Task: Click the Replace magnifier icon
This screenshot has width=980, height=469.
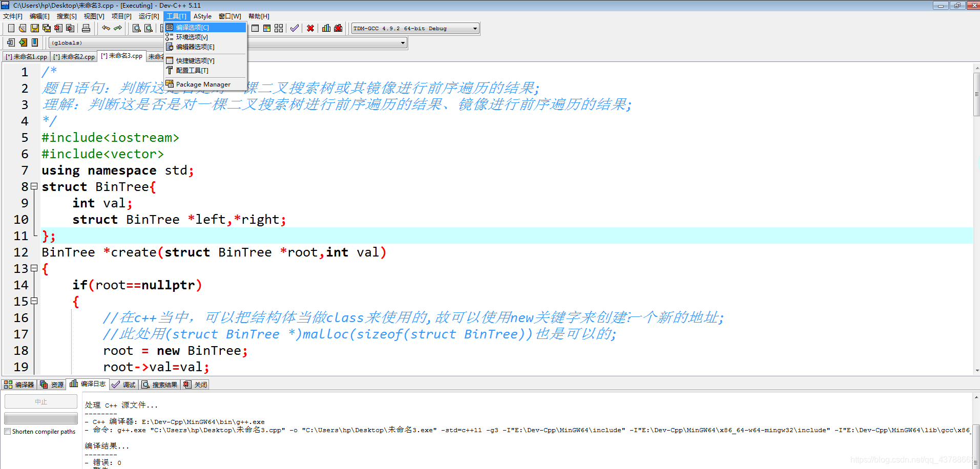Action: tap(149, 28)
